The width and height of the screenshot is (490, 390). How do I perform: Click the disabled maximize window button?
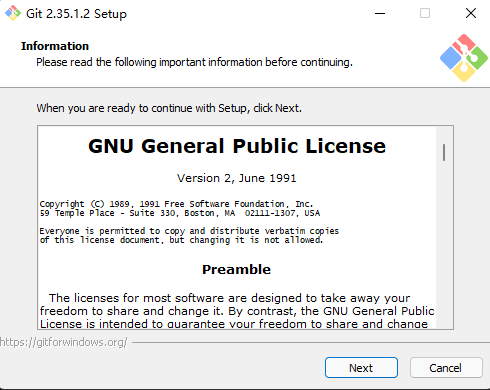click(425, 13)
